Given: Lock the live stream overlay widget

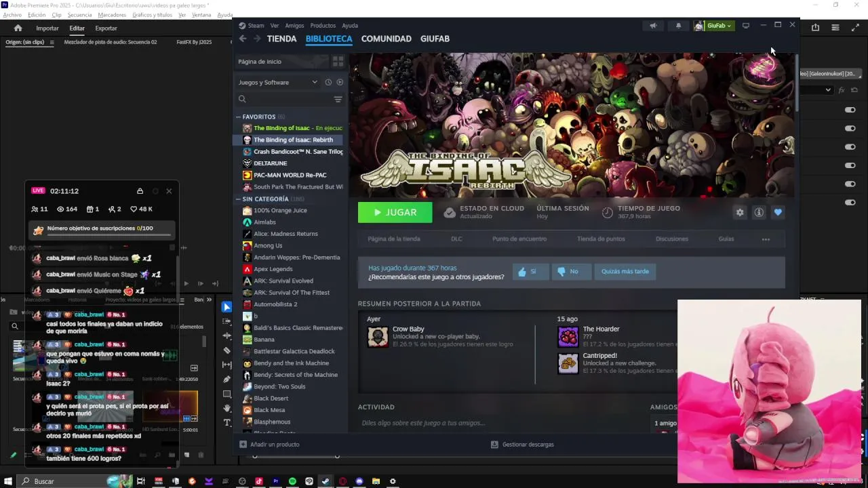Looking at the screenshot, I should (x=140, y=191).
